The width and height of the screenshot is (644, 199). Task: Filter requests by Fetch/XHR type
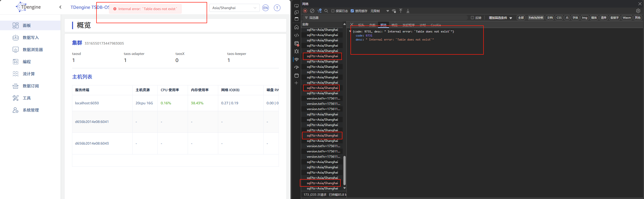click(536, 18)
